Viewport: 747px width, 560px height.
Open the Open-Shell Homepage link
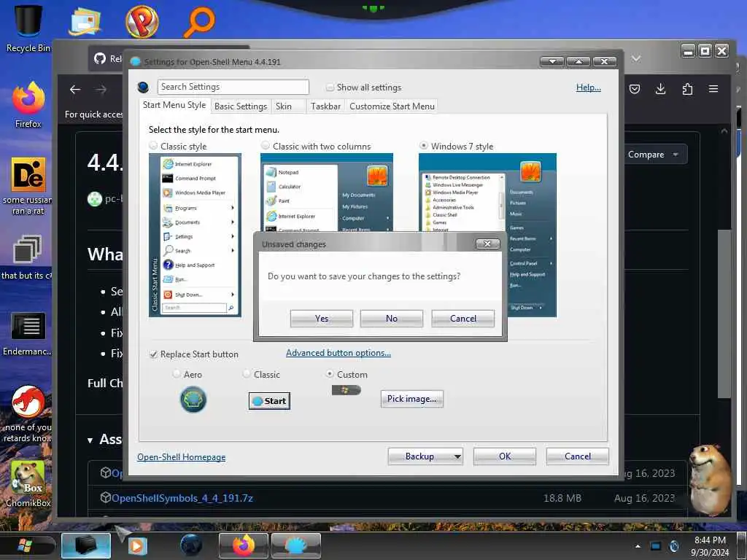[181, 457]
